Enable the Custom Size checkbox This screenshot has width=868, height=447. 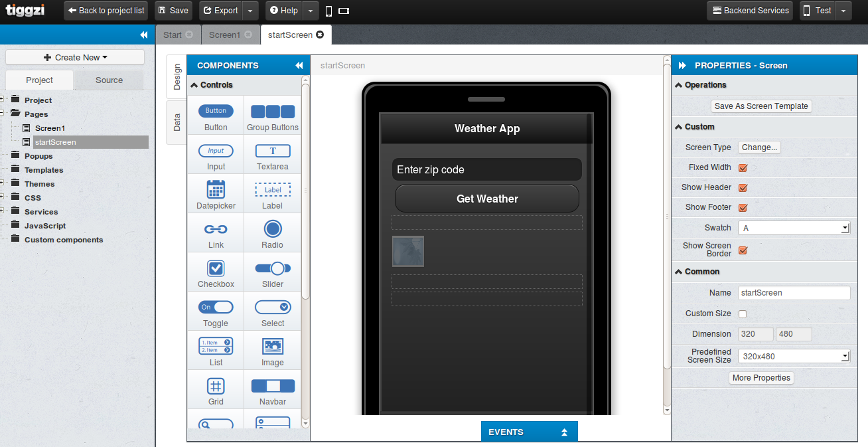pos(743,313)
